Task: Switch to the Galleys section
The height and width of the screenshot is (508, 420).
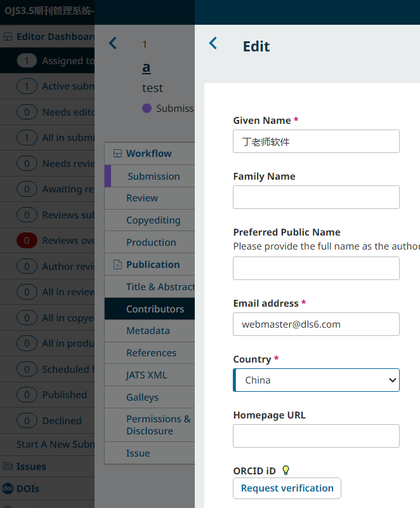Action: click(x=142, y=398)
